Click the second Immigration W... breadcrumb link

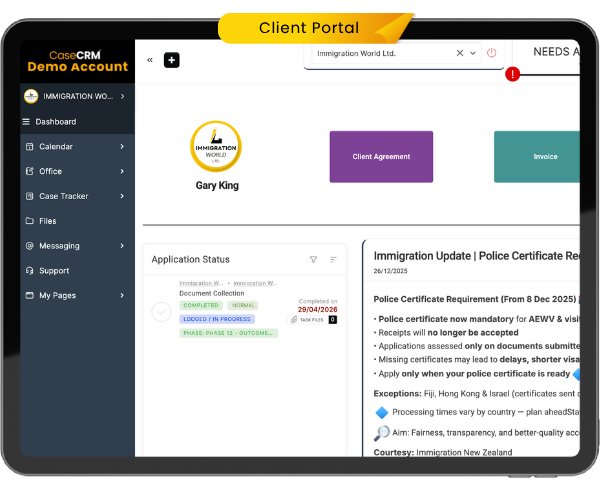pos(255,283)
